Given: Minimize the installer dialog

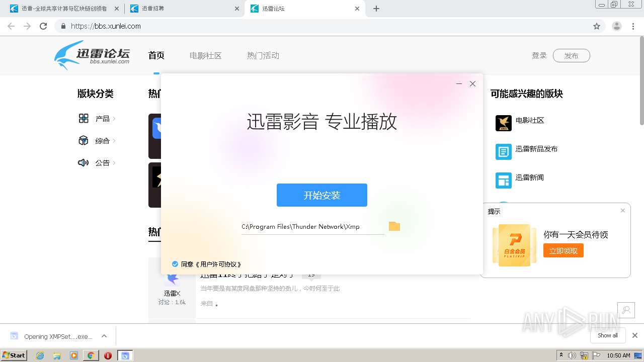Looking at the screenshot, I should 459,84.
